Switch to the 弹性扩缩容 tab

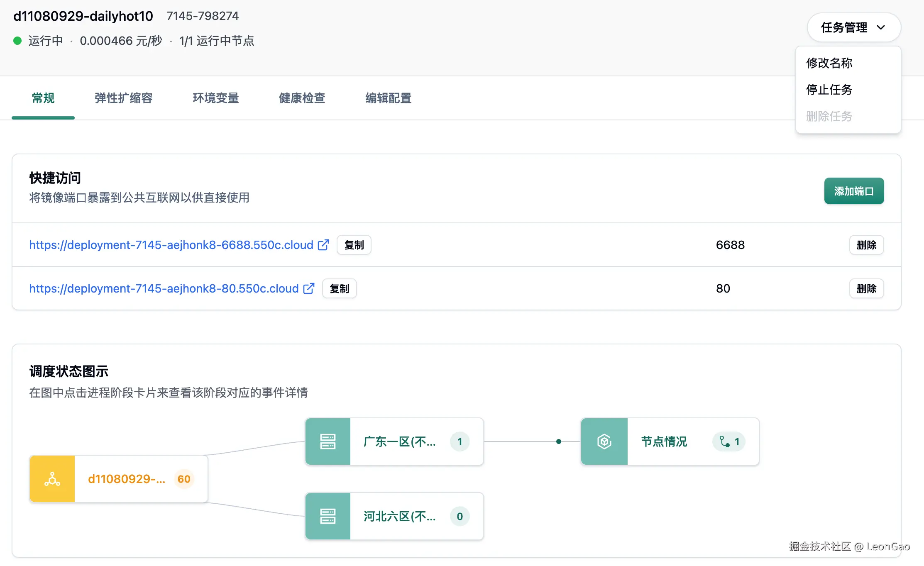(x=123, y=98)
